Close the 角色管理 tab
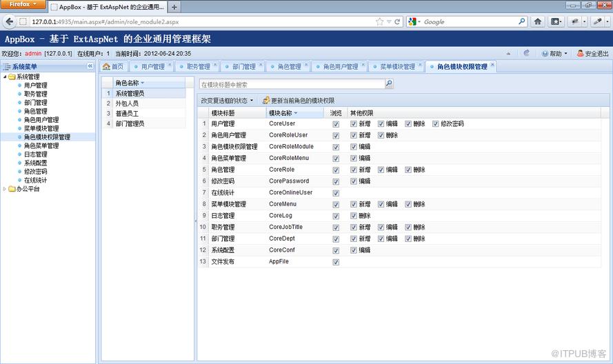Image resolution: width=613 pixels, height=364 pixels. [306, 65]
